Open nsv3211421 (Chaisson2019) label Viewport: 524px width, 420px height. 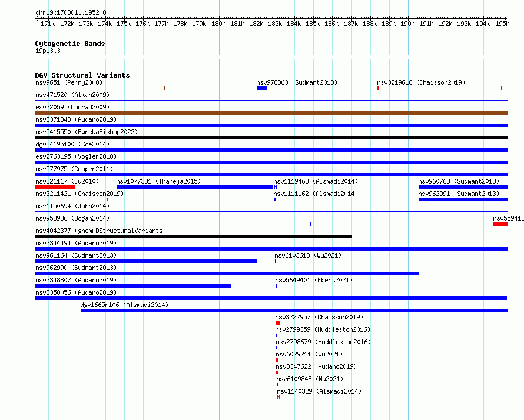(79, 194)
